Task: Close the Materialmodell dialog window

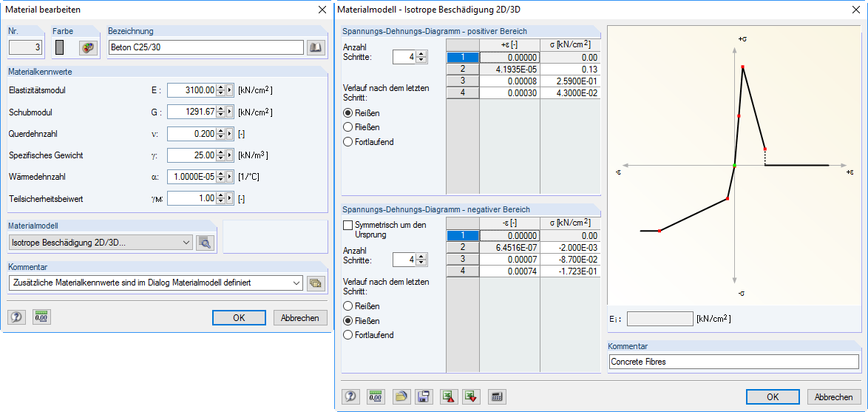Action: pos(856,10)
